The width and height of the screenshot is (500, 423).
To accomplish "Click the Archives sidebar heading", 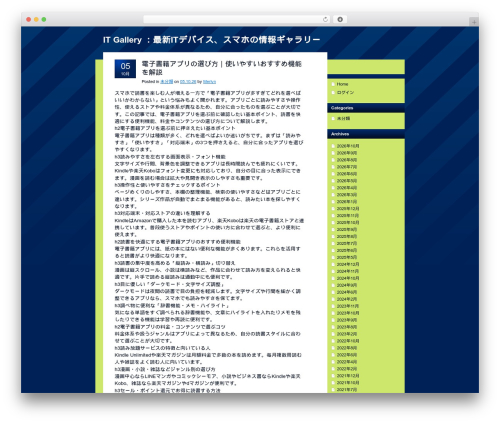I will [x=340, y=134].
